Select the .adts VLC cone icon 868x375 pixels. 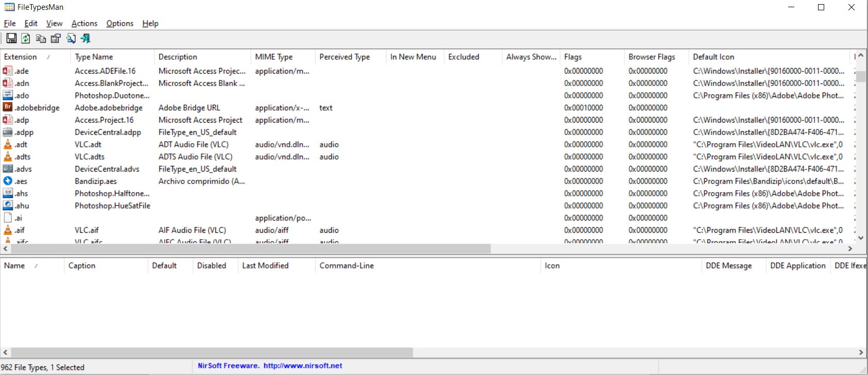click(8, 157)
